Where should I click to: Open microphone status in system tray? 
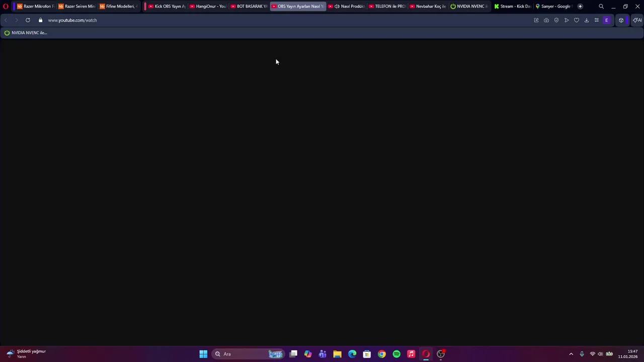coord(582,354)
